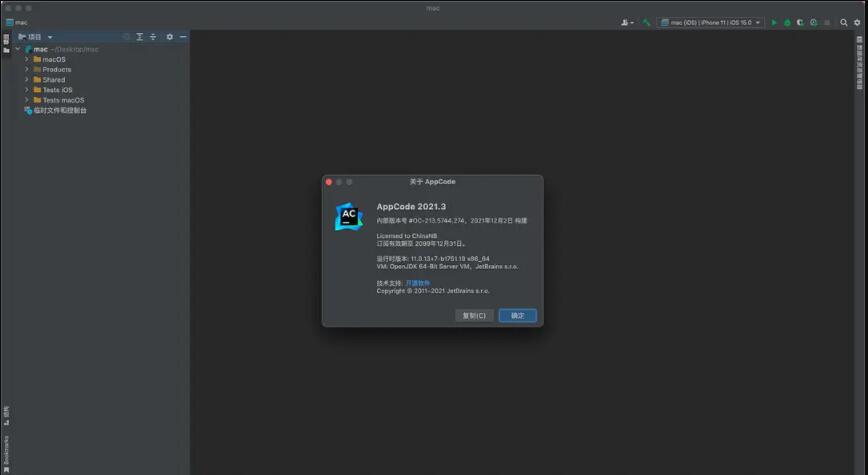Expand the Tests macOS folder
Image resolution: width=868 pixels, height=475 pixels.
click(27, 100)
